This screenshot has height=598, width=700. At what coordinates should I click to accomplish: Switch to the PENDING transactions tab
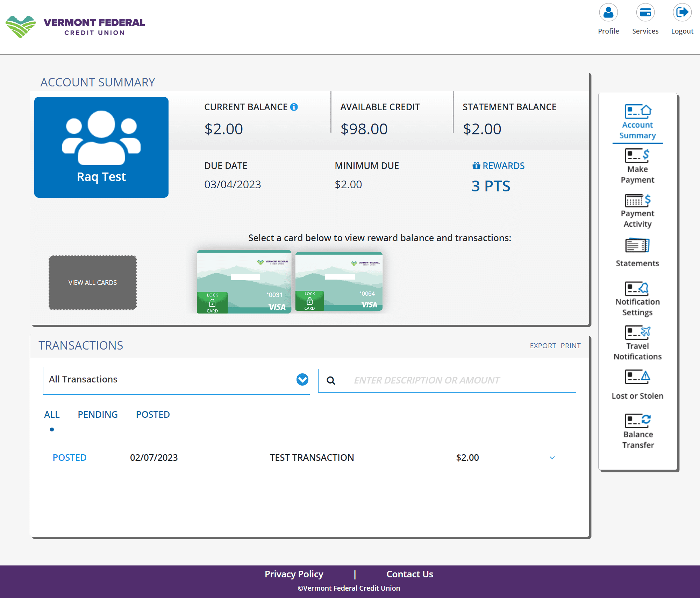coord(98,415)
